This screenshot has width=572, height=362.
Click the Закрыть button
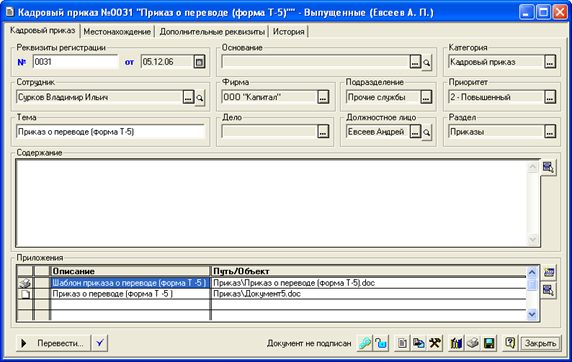[x=540, y=343]
